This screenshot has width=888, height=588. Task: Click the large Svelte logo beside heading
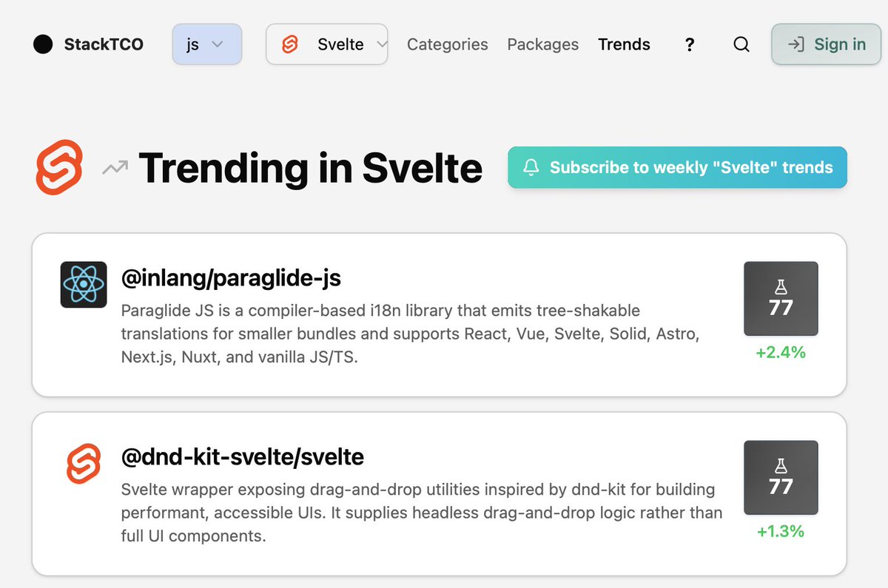tap(59, 167)
